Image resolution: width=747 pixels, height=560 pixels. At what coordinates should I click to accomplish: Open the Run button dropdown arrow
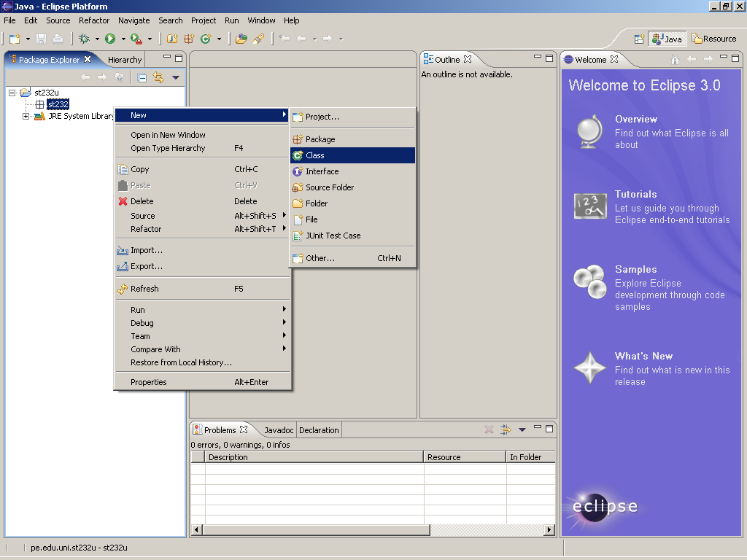pyautogui.click(x=123, y=39)
